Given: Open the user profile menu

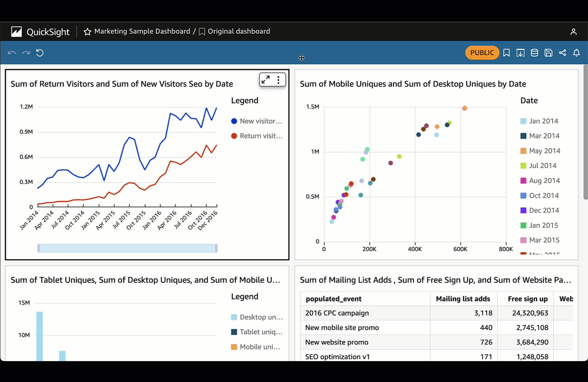Looking at the screenshot, I should (573, 31).
